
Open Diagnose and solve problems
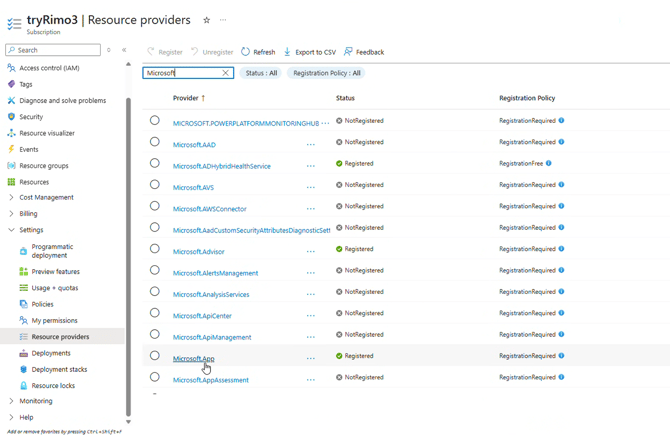coord(62,100)
